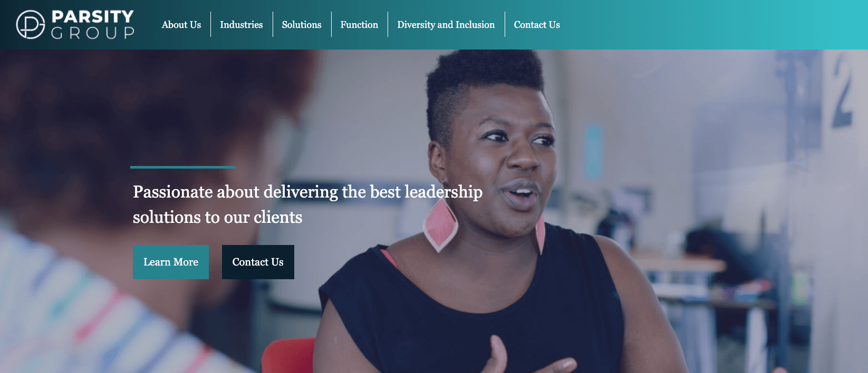Click the large pink earring
Screen dimensions: 868x373
[440, 225]
